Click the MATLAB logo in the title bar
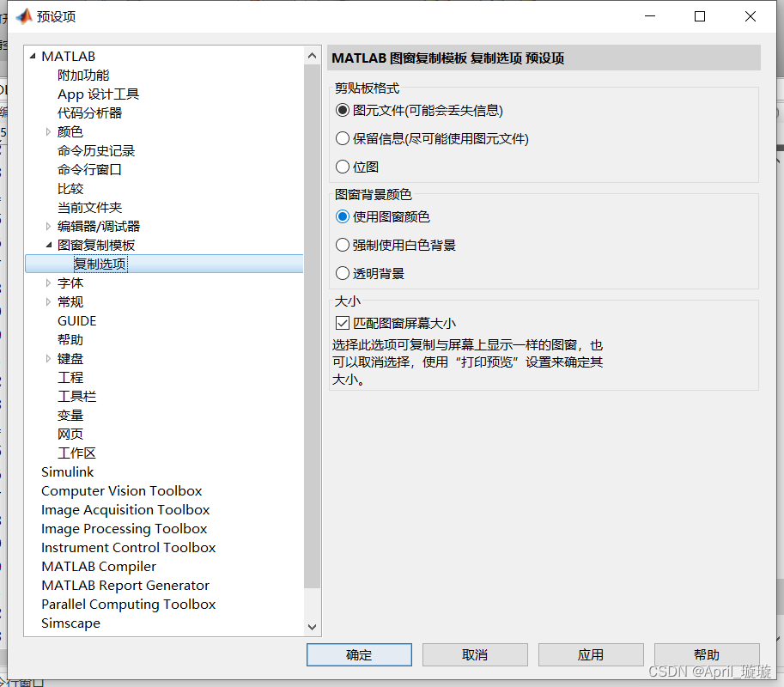The width and height of the screenshot is (784, 687). 23,15
